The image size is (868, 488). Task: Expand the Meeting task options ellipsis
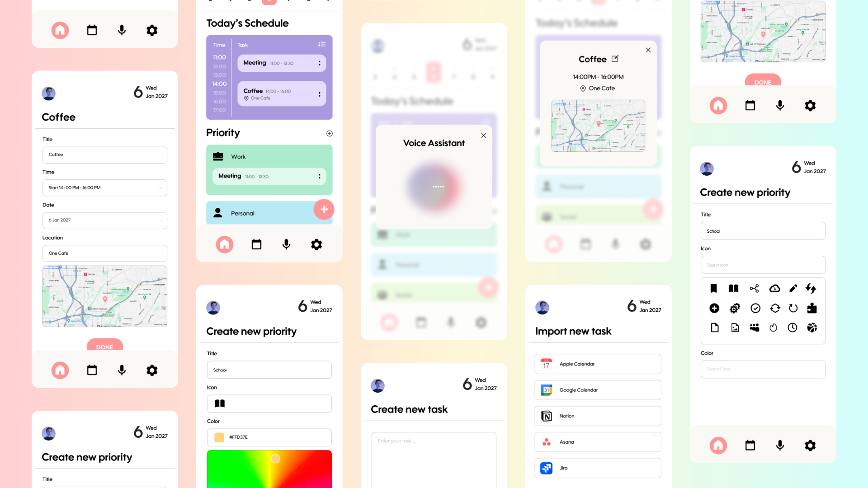(319, 63)
